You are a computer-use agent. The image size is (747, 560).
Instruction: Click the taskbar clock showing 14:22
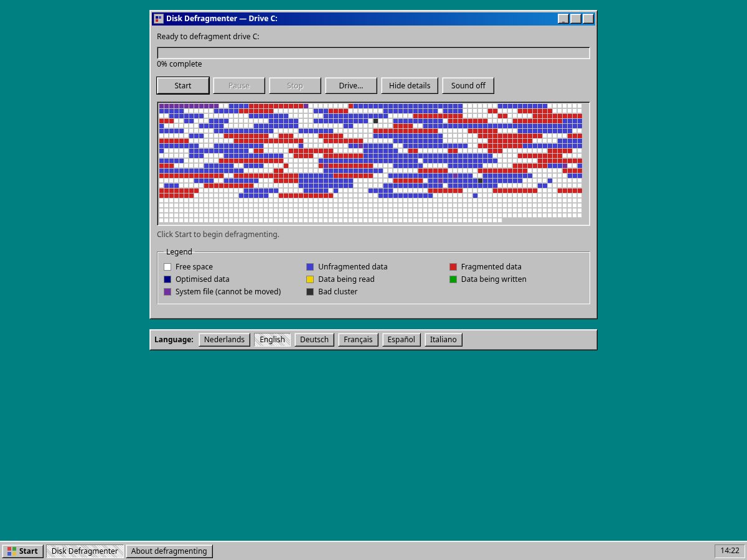(730, 551)
